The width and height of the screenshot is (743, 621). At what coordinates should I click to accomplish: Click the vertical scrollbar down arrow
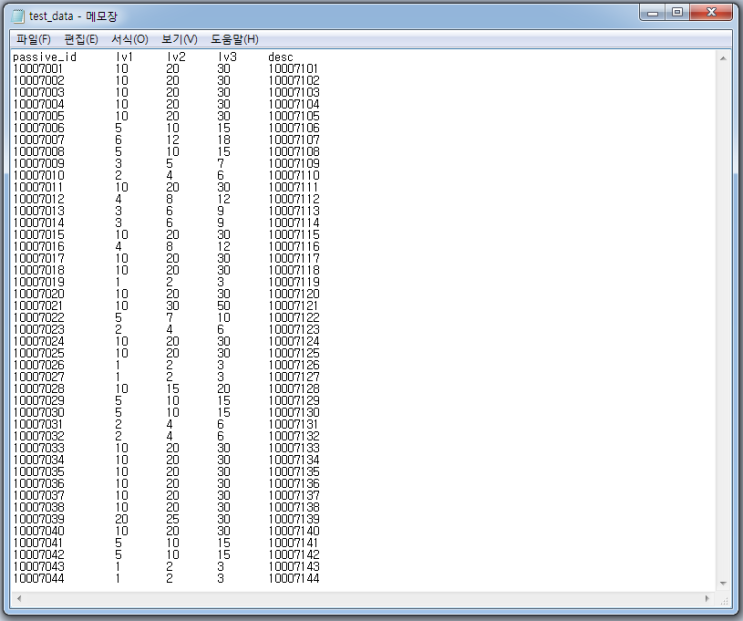coord(723,583)
